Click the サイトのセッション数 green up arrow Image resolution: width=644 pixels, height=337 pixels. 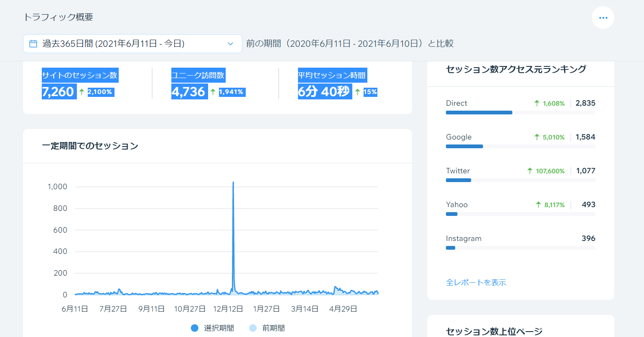82,92
